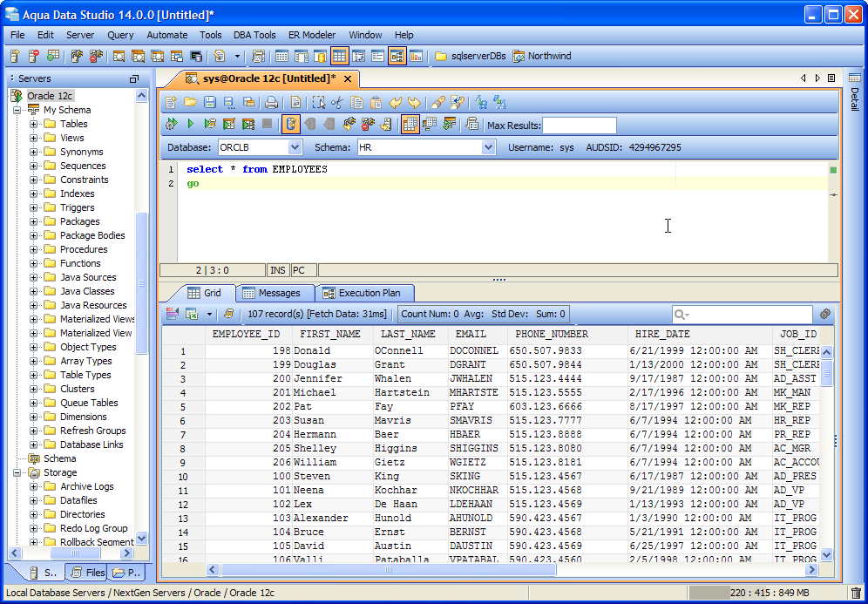
Task: Click the Excel export icon in grid toolbar
Action: pyautogui.click(x=192, y=314)
